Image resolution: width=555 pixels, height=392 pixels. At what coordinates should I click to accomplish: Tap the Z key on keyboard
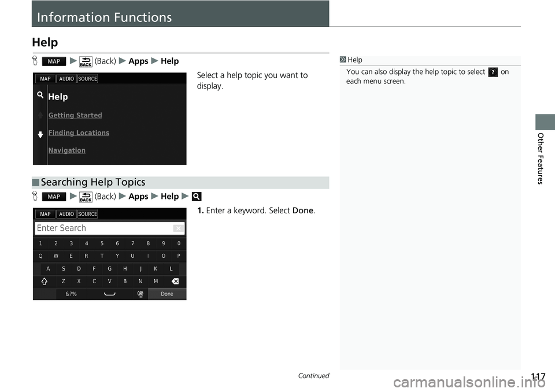[64, 281]
